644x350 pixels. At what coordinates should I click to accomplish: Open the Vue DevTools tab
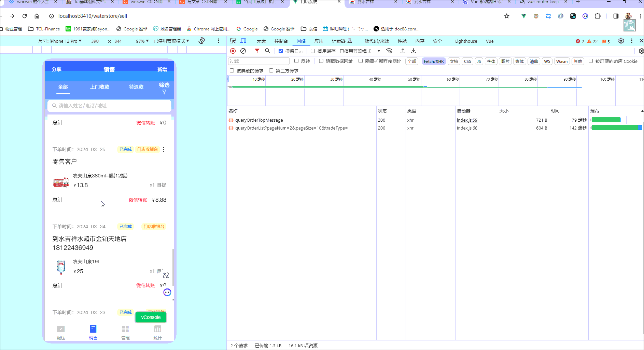pos(490,41)
